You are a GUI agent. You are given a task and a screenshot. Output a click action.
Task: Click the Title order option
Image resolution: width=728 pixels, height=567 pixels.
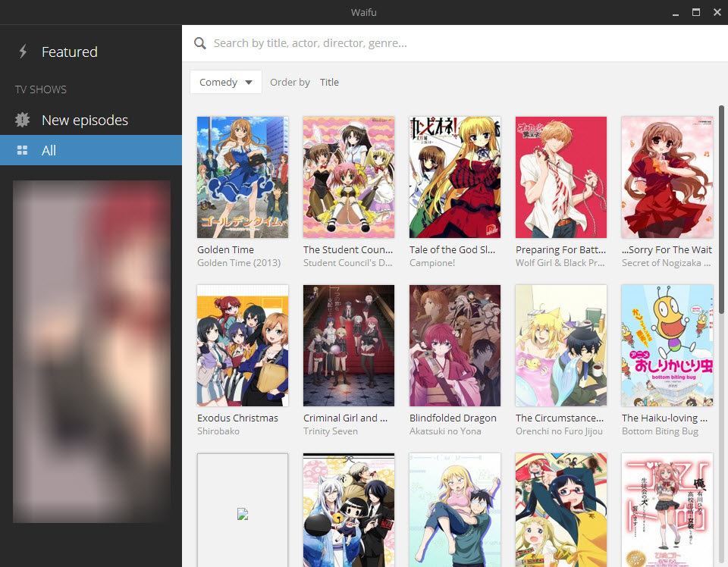pyautogui.click(x=329, y=82)
